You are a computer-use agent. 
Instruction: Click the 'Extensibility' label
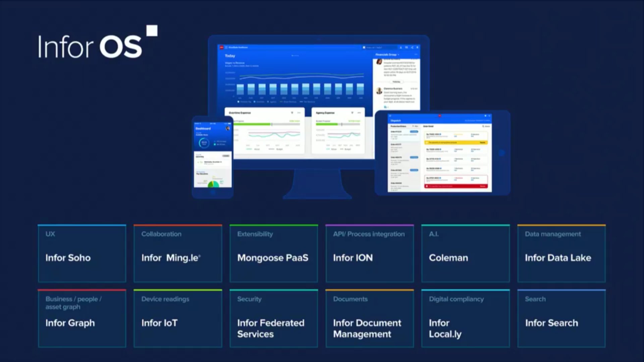click(x=255, y=234)
